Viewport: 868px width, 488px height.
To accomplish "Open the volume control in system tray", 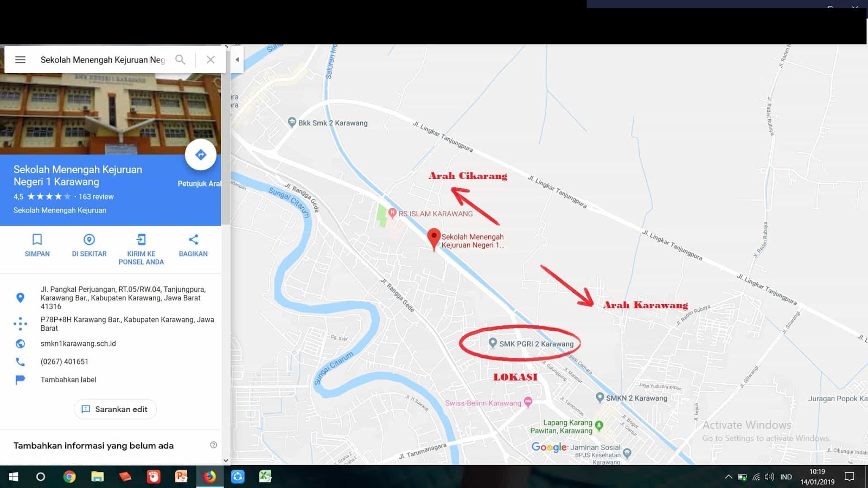I will tap(769, 477).
